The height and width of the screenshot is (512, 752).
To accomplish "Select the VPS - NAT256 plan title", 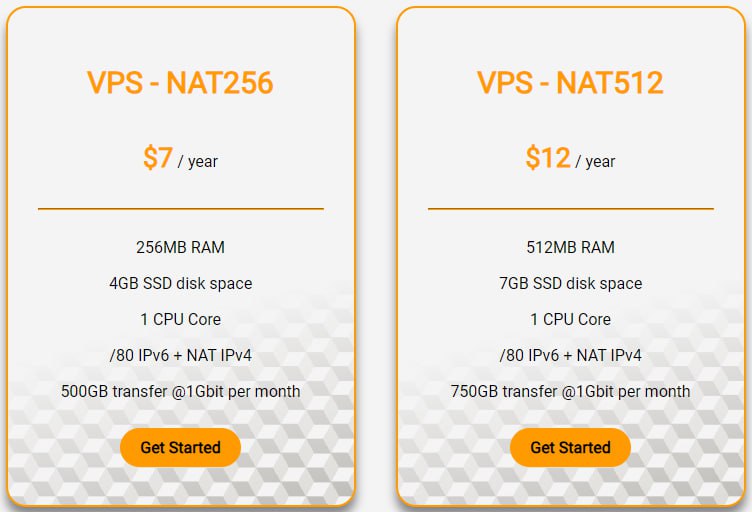I will [180, 82].
